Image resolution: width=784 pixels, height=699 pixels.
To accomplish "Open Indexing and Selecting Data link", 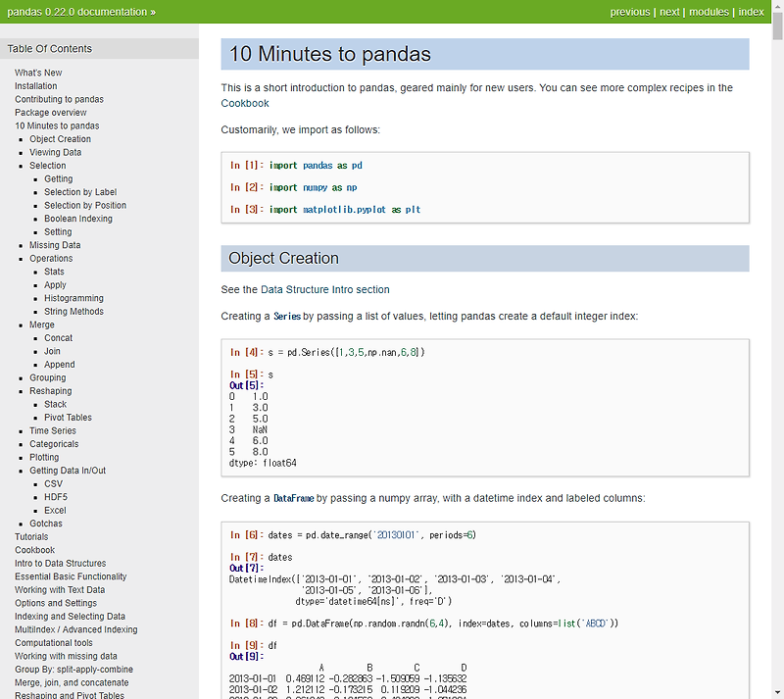I will pyautogui.click(x=70, y=617).
